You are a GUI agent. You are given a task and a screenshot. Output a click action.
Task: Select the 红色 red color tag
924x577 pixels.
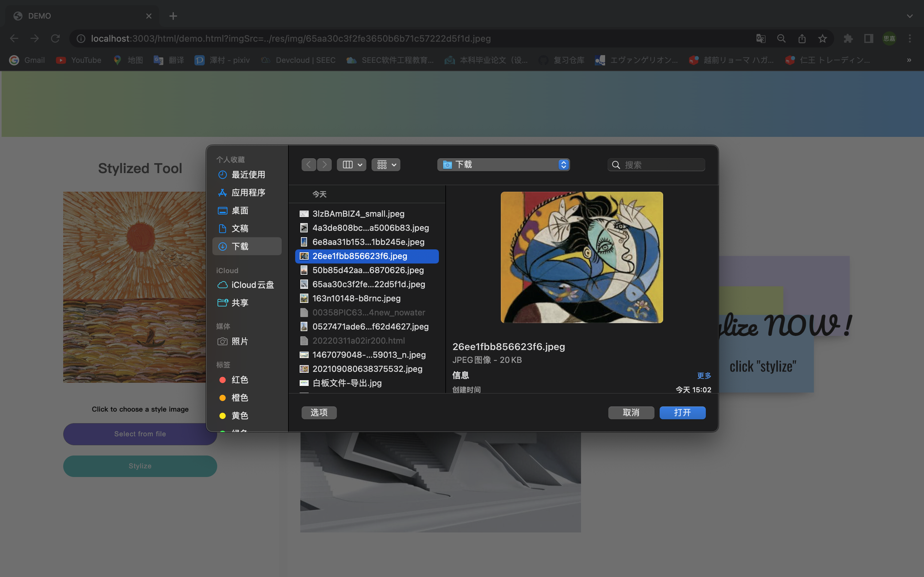click(x=240, y=380)
